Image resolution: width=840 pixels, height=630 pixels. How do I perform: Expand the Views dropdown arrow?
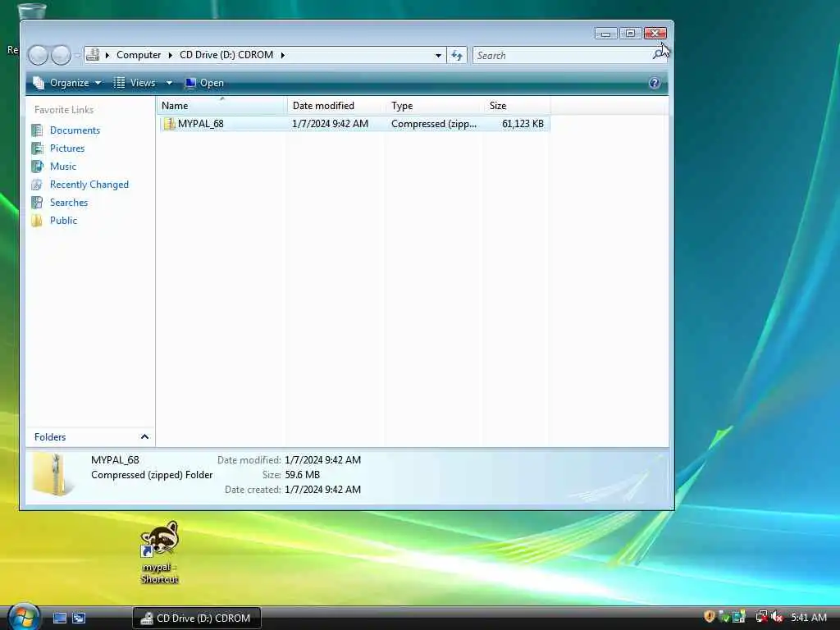[x=169, y=83]
